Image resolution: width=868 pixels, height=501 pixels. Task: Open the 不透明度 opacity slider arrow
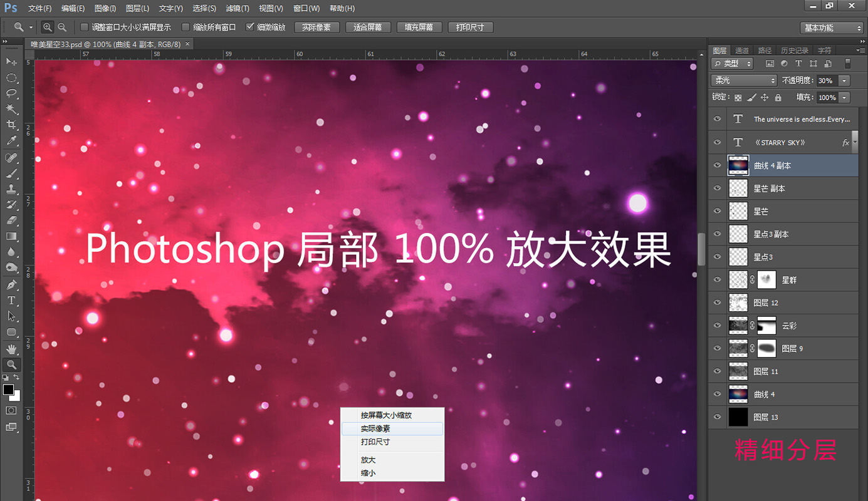pyautogui.click(x=845, y=80)
